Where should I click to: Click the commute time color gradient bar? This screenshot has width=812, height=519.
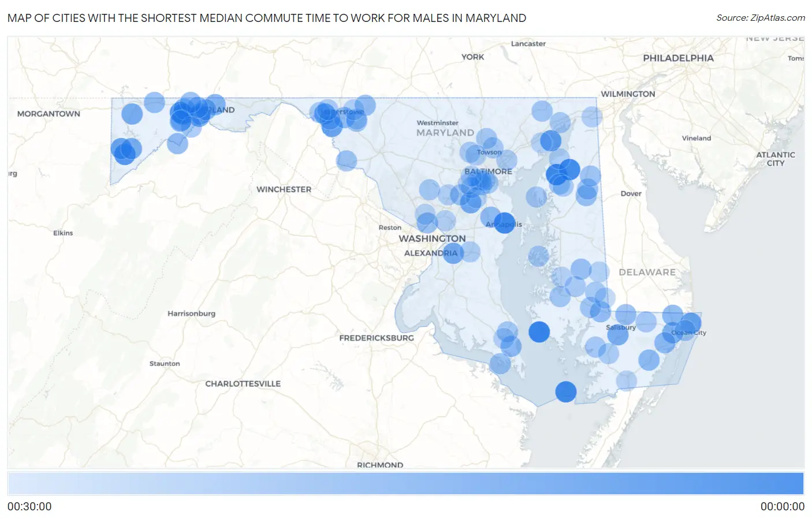click(x=405, y=484)
